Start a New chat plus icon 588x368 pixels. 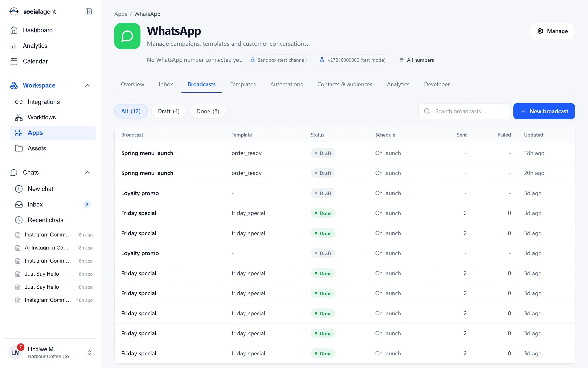pos(19,189)
